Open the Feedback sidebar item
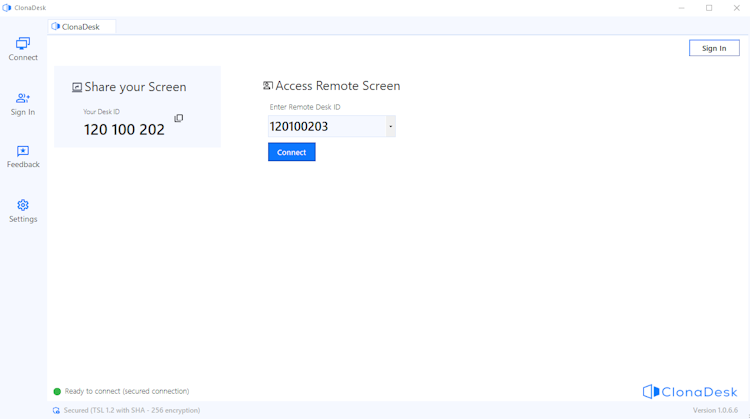Viewport: 750px width, 419px height. tap(23, 157)
